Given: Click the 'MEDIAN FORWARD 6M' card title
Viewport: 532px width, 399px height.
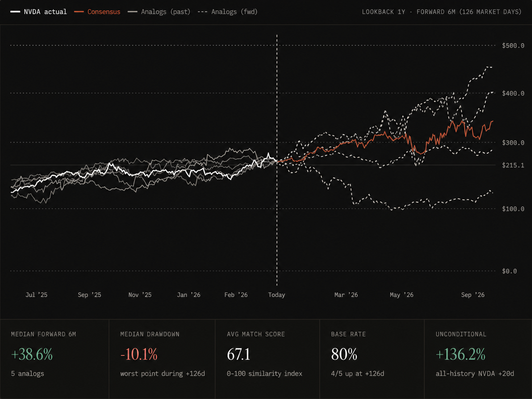Looking at the screenshot, I should (43, 334).
